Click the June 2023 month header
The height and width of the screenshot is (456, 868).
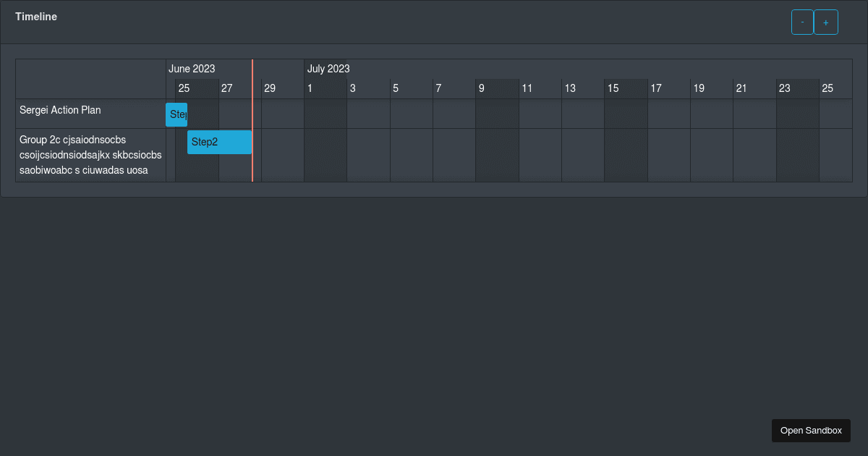192,69
